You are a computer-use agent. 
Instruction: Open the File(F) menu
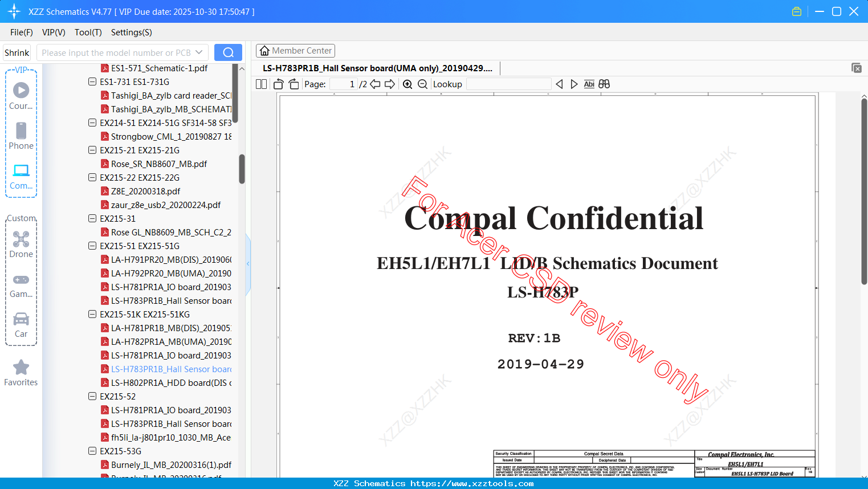tap(22, 32)
